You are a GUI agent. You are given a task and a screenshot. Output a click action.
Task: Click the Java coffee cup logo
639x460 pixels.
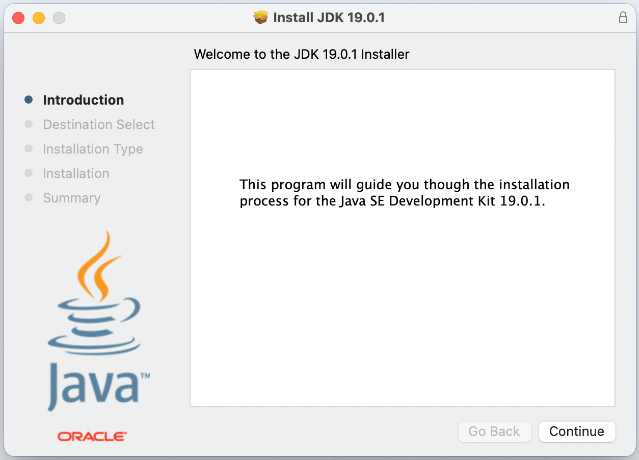[x=97, y=321]
